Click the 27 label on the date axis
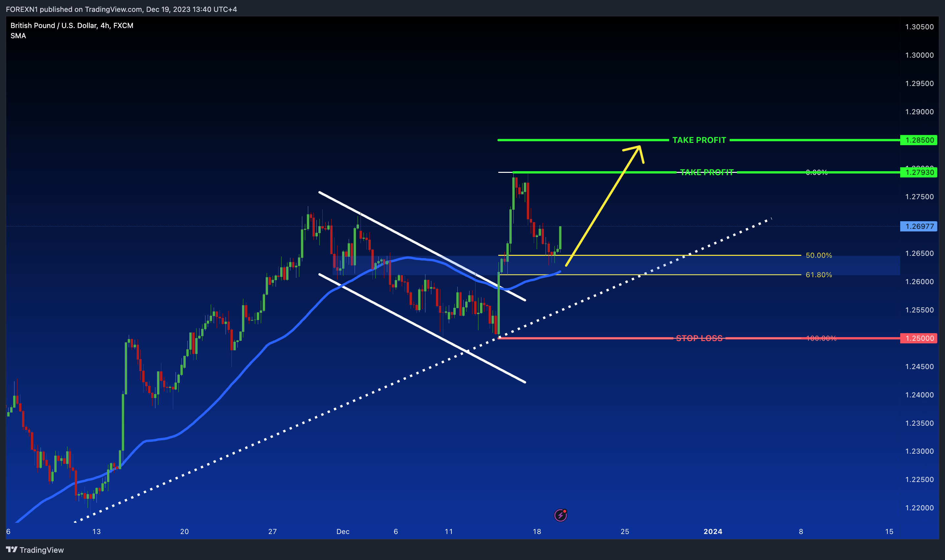Screen dimensions: 945x560 pos(273,531)
